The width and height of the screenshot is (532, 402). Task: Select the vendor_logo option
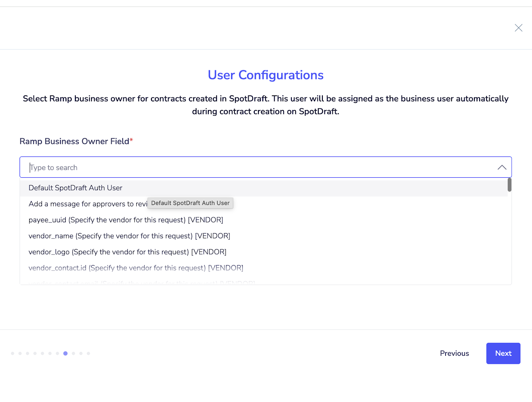point(127,252)
